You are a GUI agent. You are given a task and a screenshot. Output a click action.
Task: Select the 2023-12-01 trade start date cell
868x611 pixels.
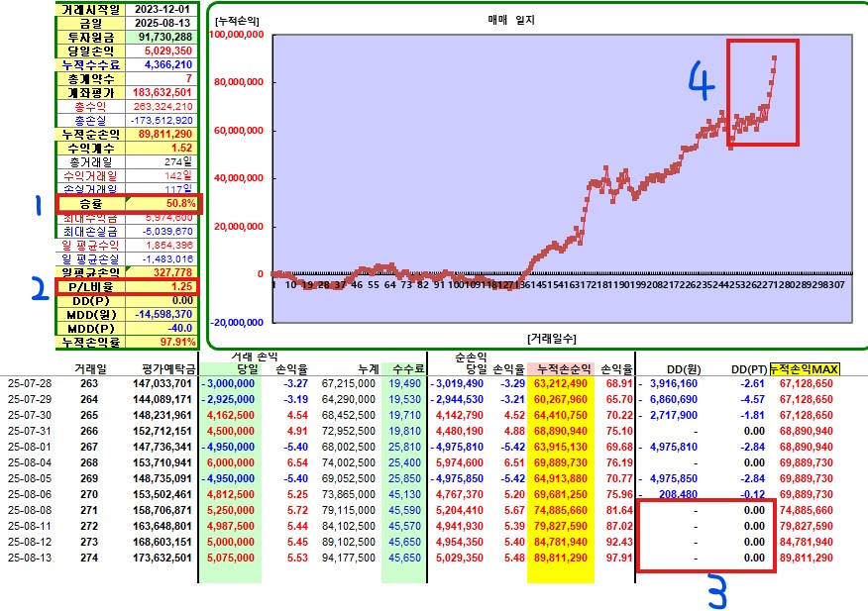(x=162, y=9)
